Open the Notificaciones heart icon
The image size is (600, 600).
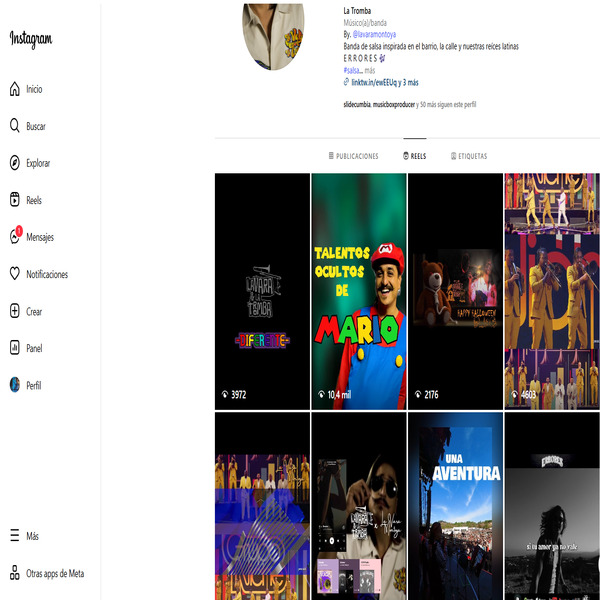coord(15,274)
